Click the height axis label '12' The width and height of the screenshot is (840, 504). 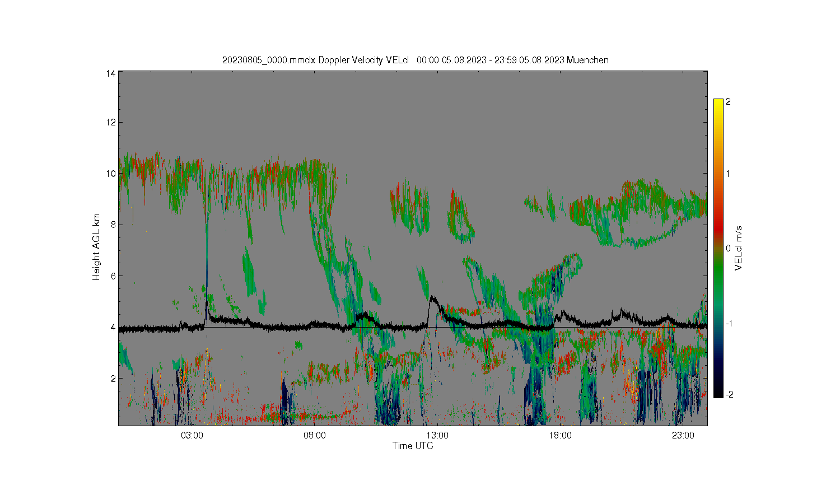coord(111,123)
